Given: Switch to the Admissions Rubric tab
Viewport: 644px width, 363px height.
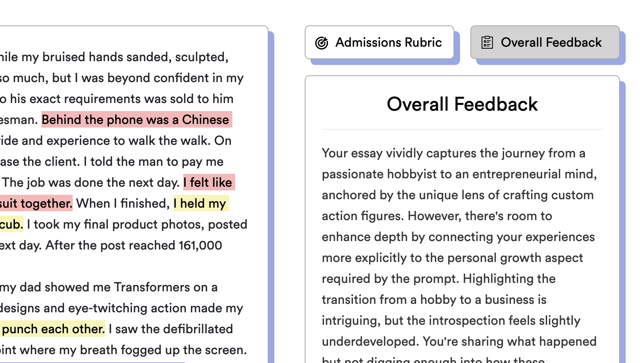Looking at the screenshot, I should (379, 42).
